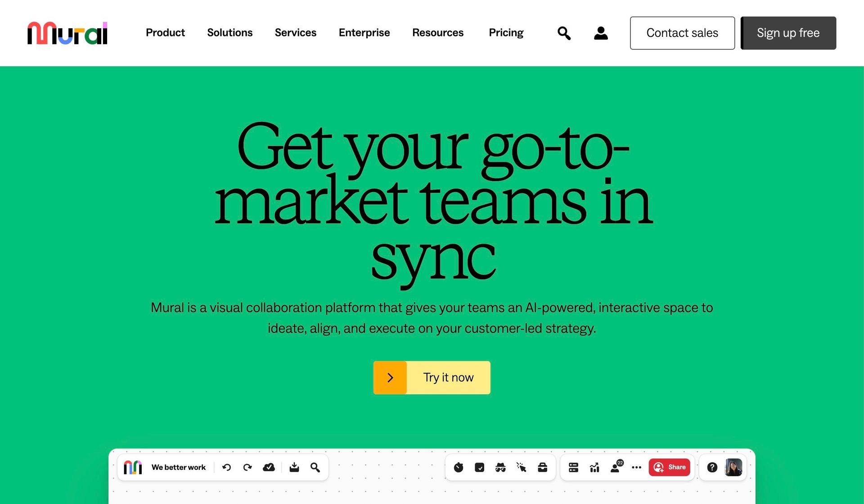Click the cloud saved status icon
The height and width of the screenshot is (504, 864).
(269, 468)
